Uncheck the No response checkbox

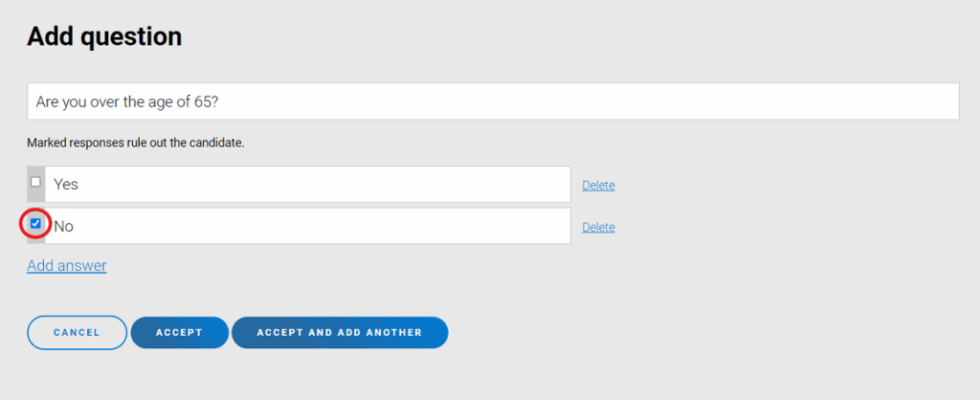click(35, 224)
